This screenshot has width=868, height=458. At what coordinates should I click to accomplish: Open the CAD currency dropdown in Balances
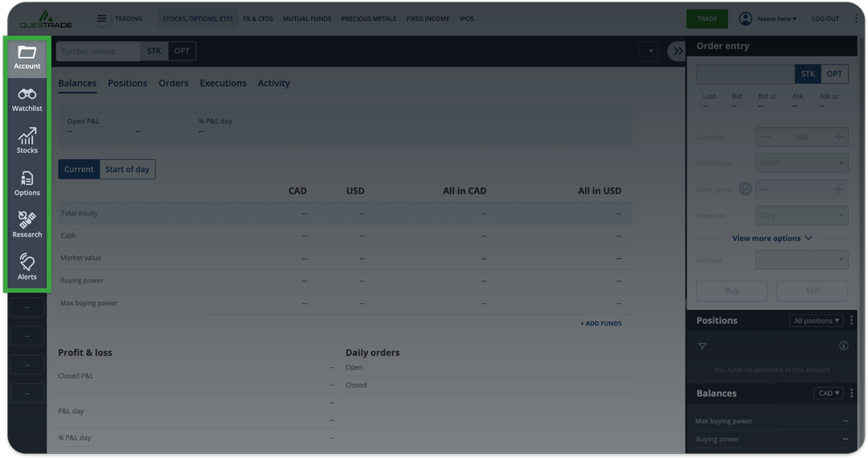(x=829, y=393)
